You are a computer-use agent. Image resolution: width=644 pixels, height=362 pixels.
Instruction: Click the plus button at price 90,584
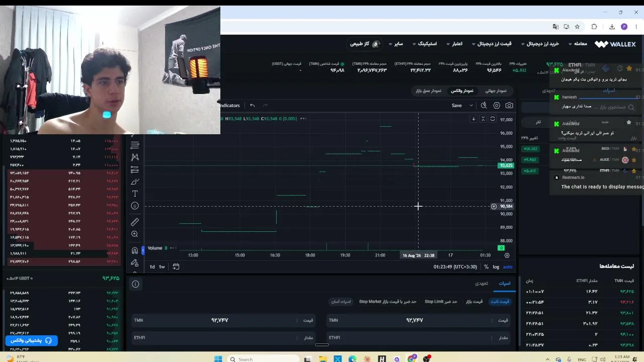pyautogui.click(x=494, y=206)
